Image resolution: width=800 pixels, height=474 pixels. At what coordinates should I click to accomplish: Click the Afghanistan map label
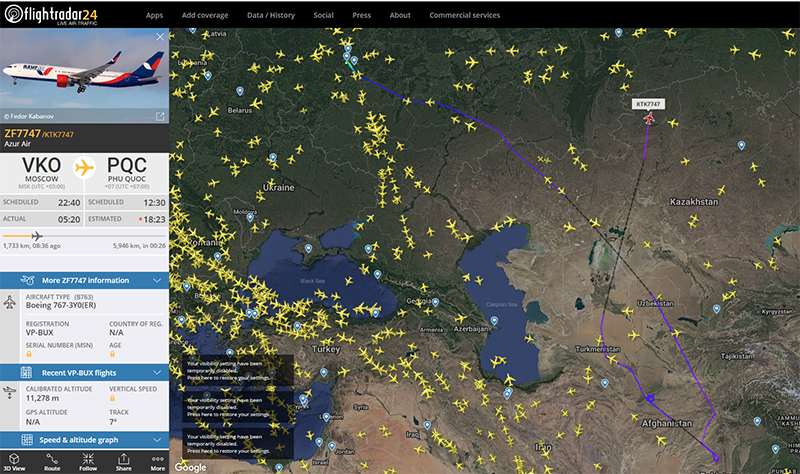pyautogui.click(x=667, y=423)
